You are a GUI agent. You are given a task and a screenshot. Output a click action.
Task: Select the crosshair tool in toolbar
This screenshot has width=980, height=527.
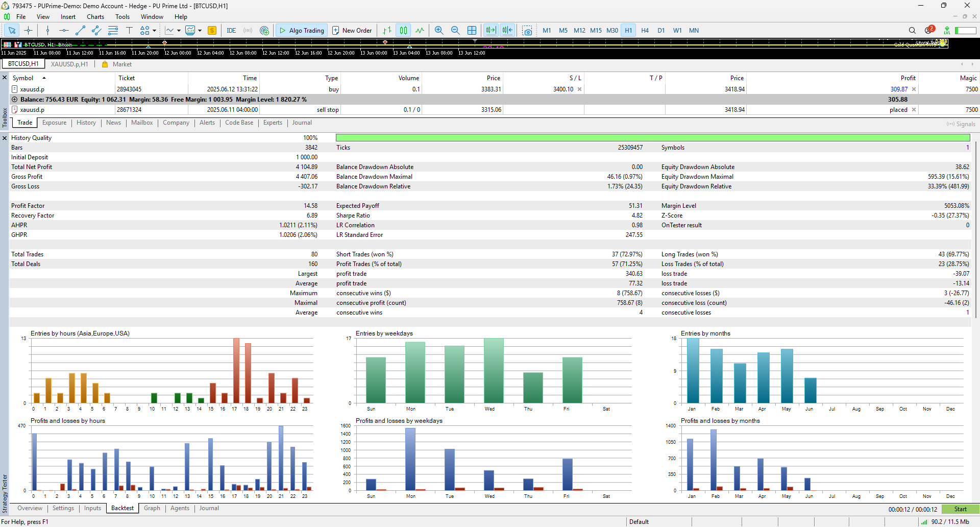pyautogui.click(x=28, y=31)
